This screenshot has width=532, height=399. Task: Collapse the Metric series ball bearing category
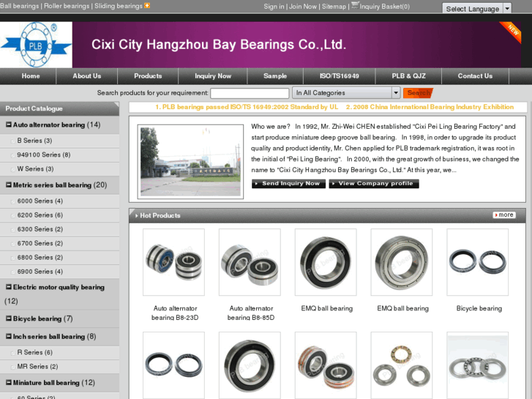click(9, 184)
